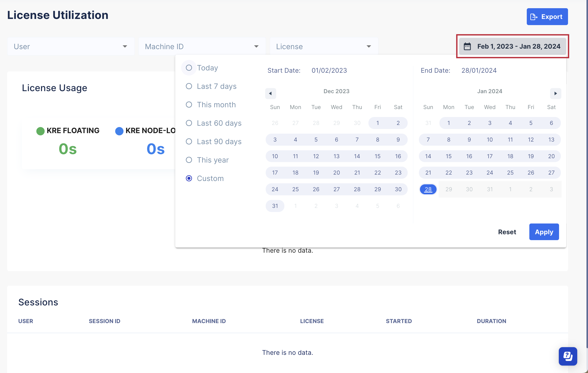This screenshot has width=588, height=373.
Task: Open the help chat widget
Action: [x=568, y=356]
